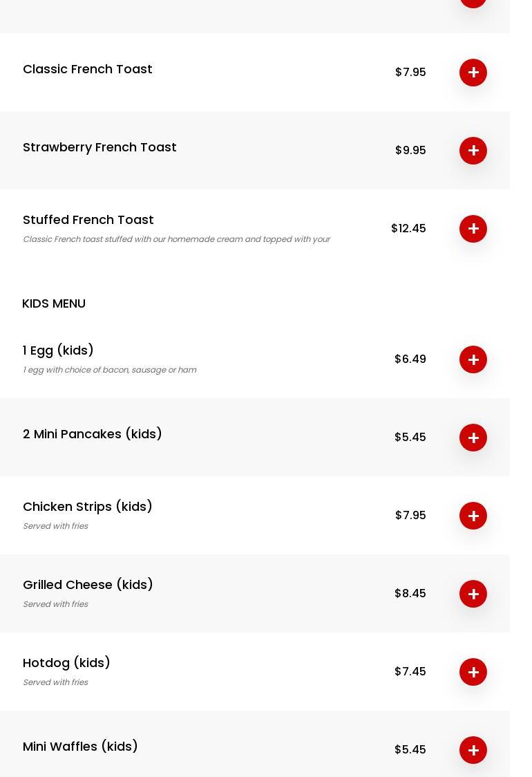
Task: Add Mini Waffles (kids) to order
Action: (473, 750)
